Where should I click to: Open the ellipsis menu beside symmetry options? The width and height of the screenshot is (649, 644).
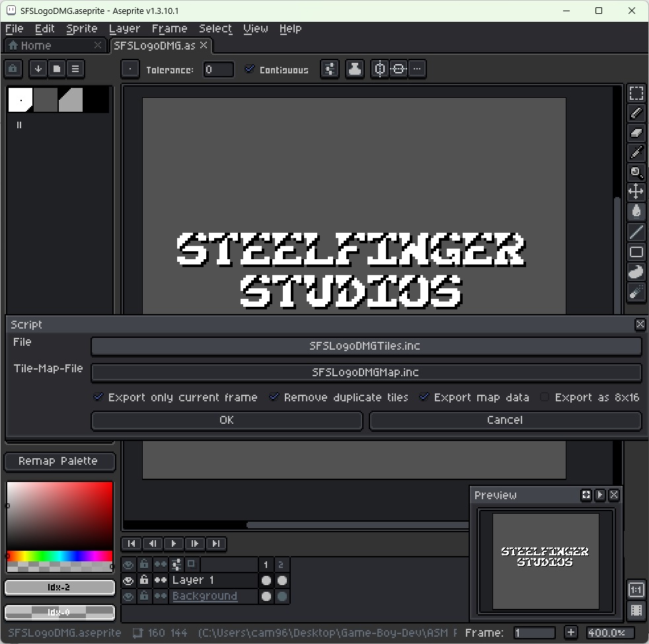416,69
